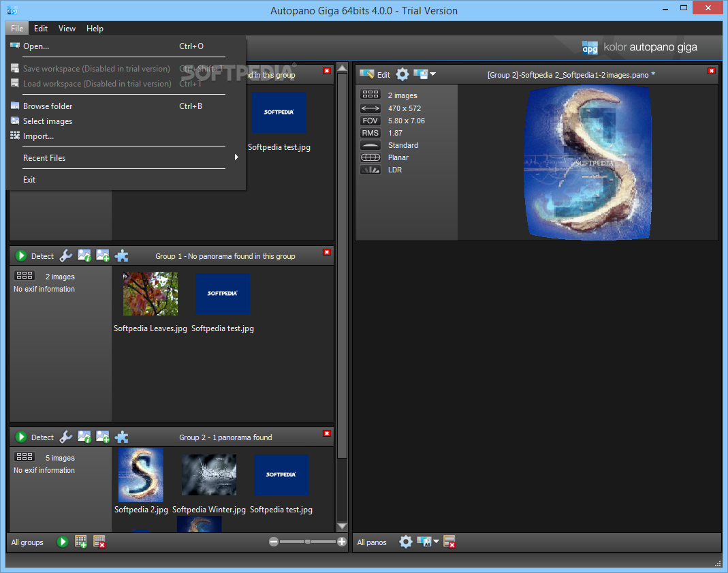The image size is (728, 573).
Task: Click the File menu
Action: (x=17, y=29)
